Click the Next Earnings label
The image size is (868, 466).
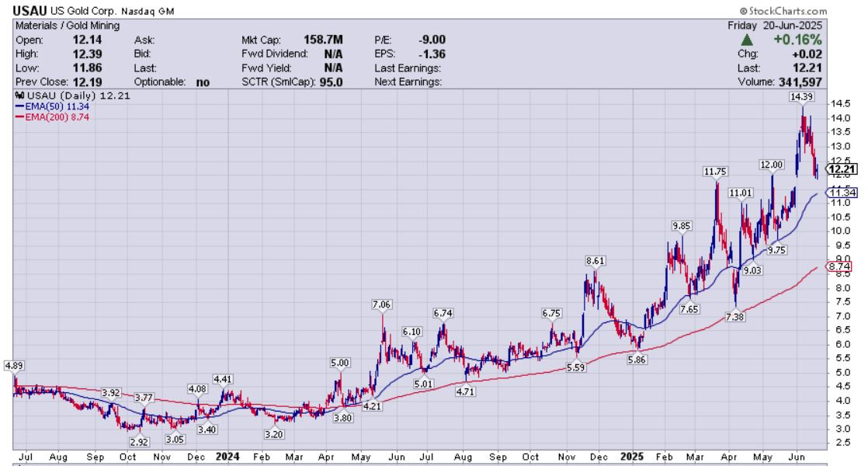(408, 82)
